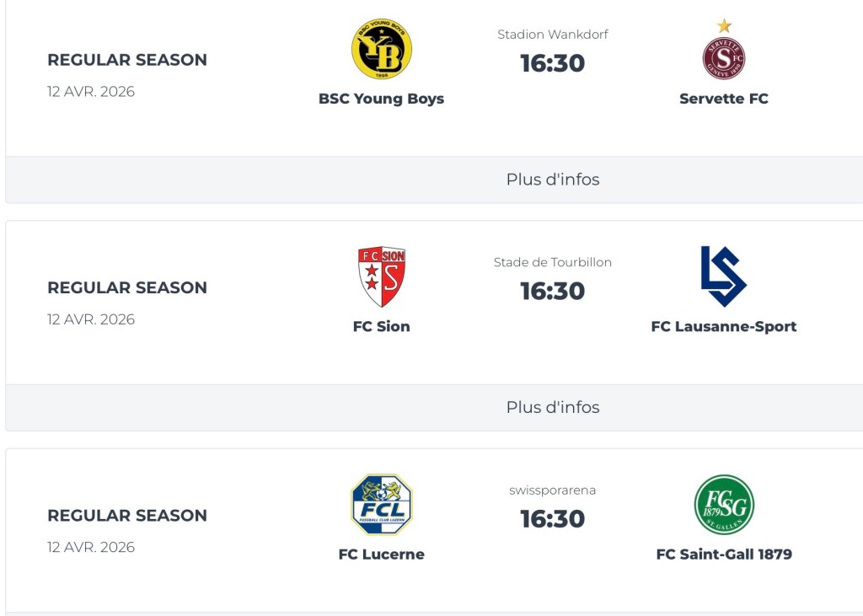Click the FC Lausanne-Sport logo

723,276
